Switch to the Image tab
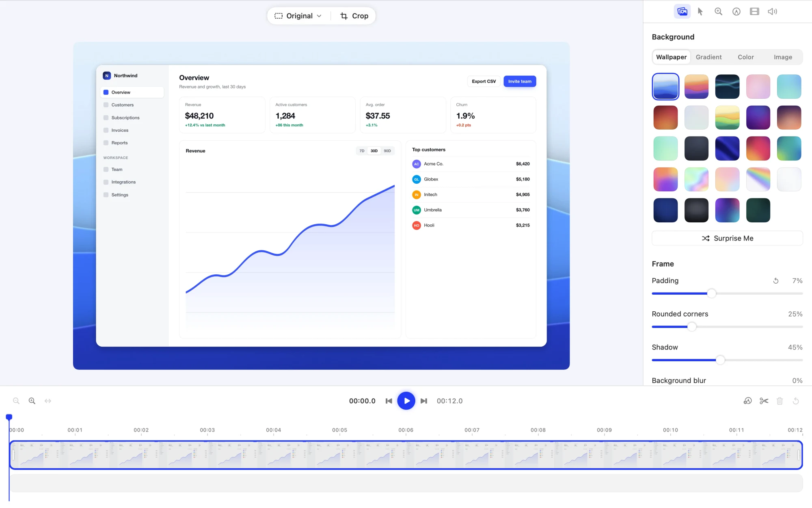 pyautogui.click(x=783, y=57)
